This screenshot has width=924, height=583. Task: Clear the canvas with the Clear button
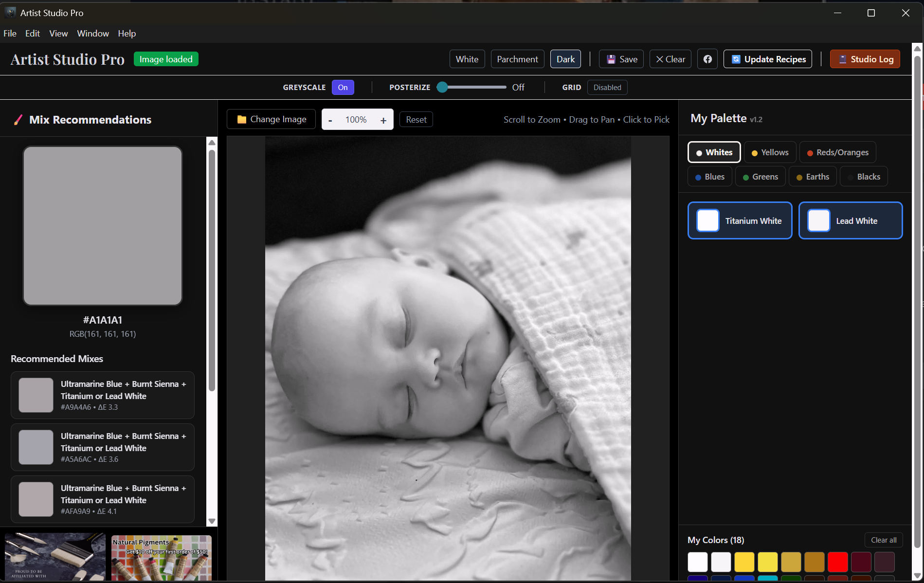670,59
